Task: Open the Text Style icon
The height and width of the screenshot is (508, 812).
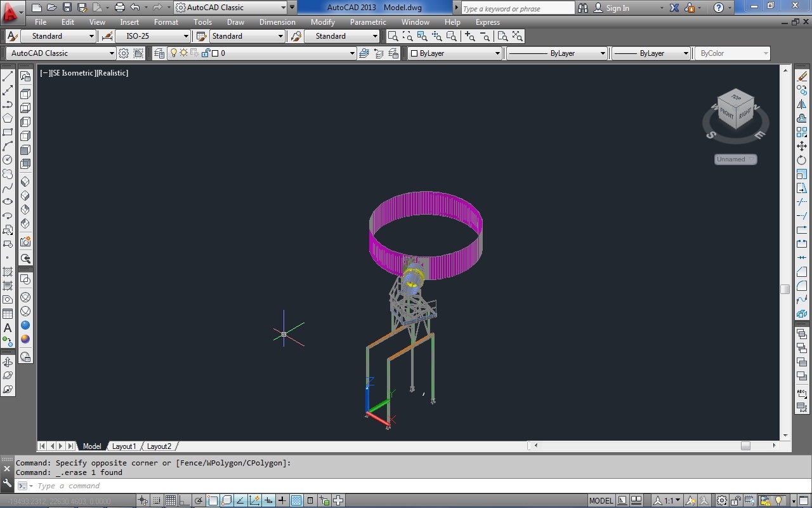Action: tap(11, 36)
